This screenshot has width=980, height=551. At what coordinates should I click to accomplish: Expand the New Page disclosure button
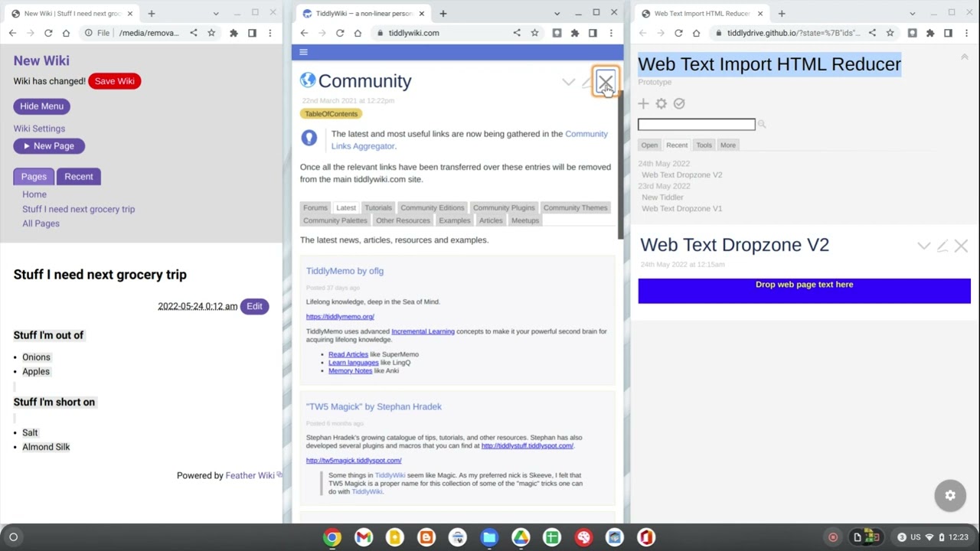coord(49,145)
